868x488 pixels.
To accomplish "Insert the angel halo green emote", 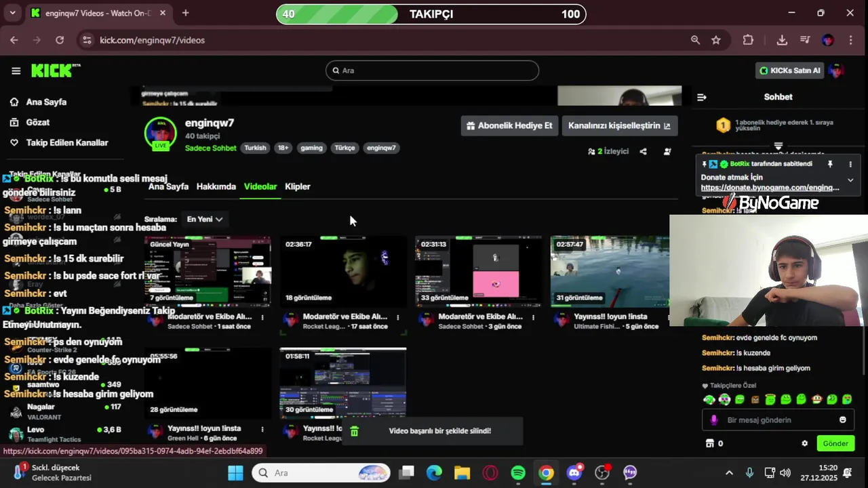I will pos(770,400).
